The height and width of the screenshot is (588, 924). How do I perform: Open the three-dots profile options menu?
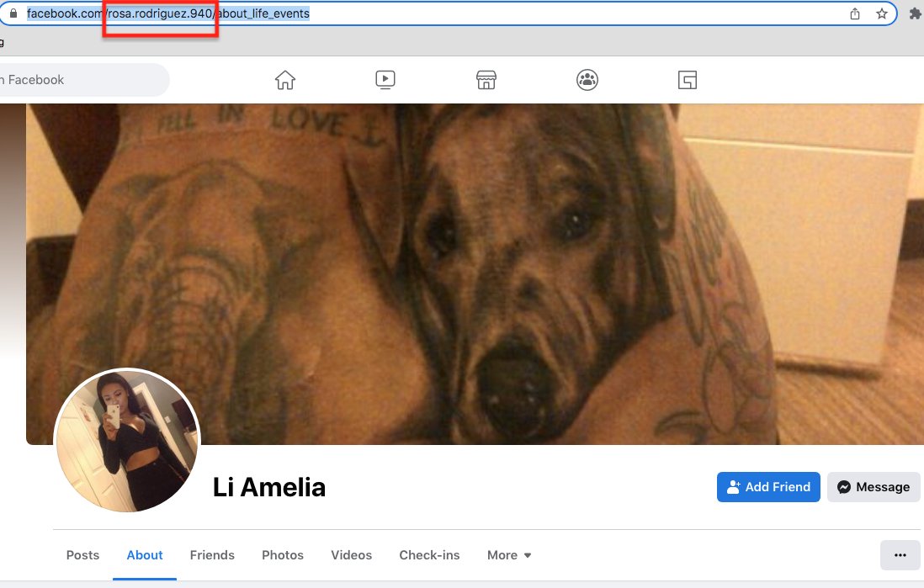(900, 555)
